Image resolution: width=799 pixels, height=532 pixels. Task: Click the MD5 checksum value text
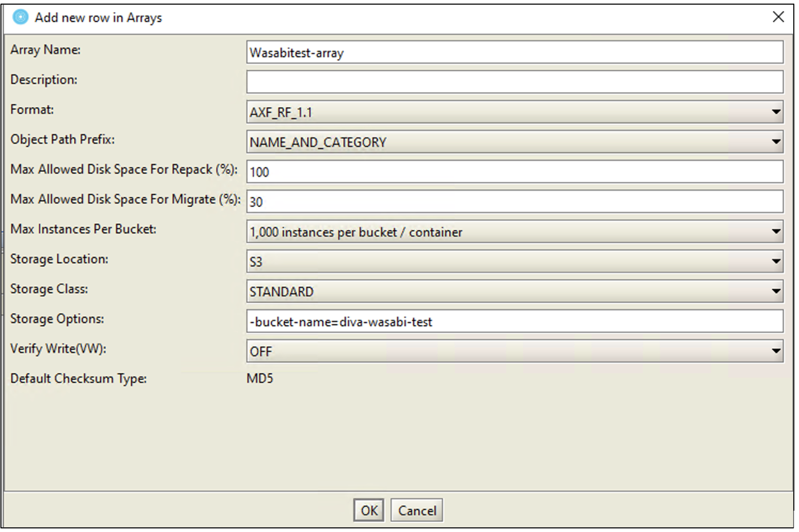point(260,378)
